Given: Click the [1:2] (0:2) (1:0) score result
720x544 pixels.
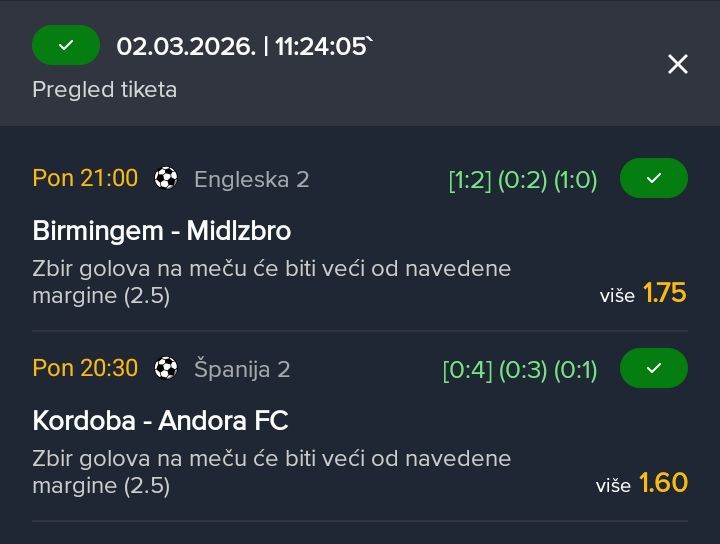Looking at the screenshot, I should point(522,180).
